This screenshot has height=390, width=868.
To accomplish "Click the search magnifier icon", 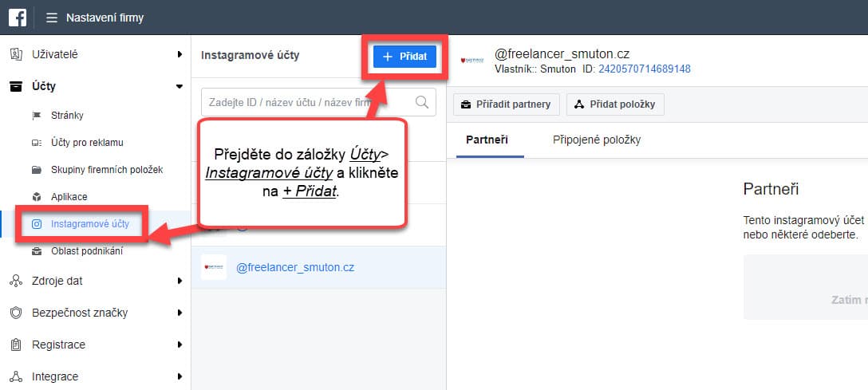I will 422,102.
